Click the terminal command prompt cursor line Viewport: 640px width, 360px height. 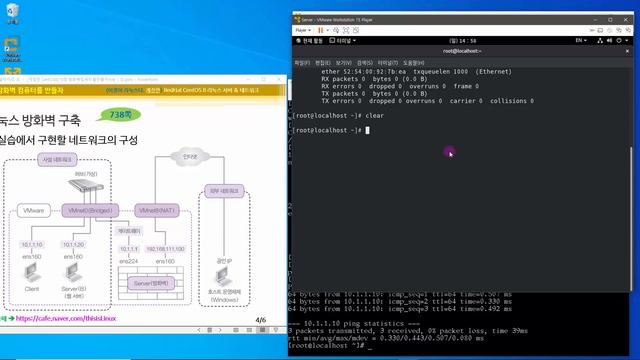(x=331, y=130)
